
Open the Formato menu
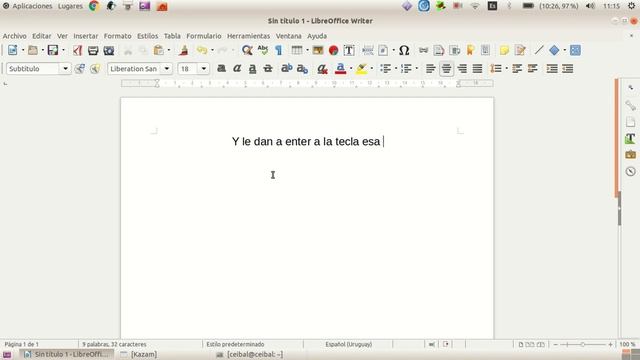118,36
